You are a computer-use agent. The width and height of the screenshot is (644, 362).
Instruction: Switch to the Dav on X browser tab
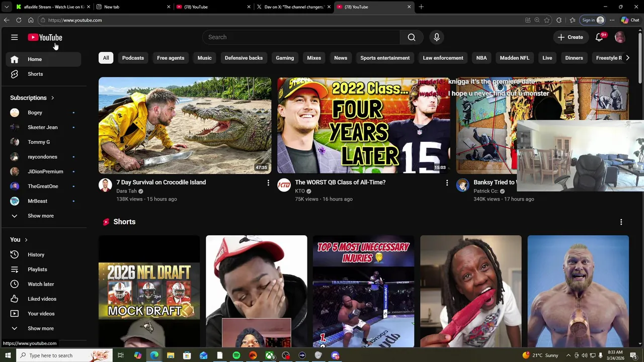point(294,7)
